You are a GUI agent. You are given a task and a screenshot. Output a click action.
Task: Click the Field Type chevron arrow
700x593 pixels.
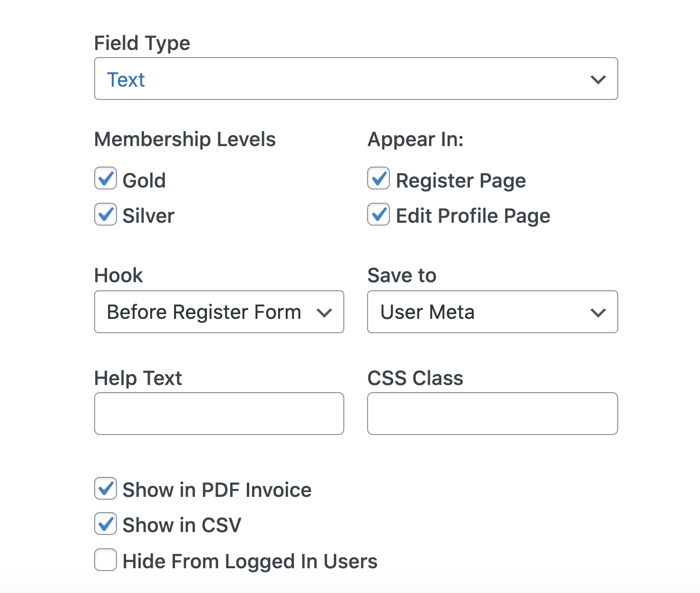tap(598, 79)
